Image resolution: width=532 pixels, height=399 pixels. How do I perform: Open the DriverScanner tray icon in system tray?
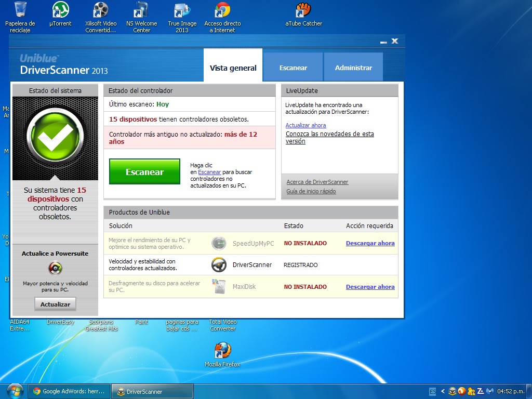[453, 391]
